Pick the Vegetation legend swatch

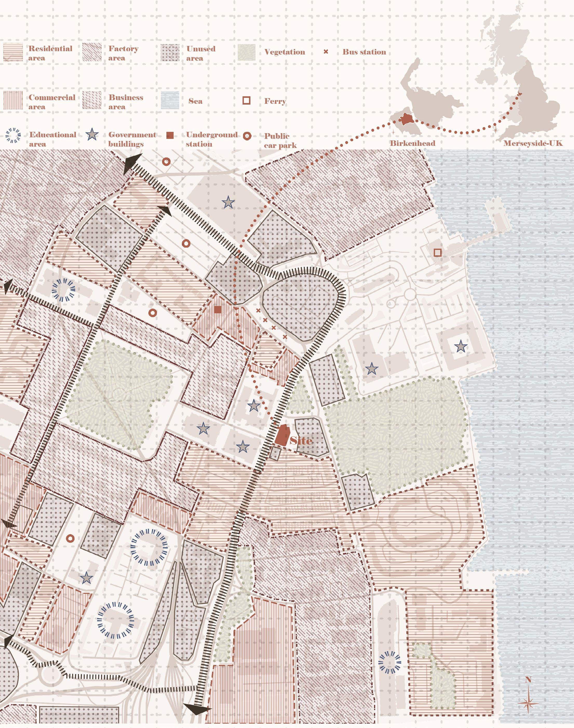tap(247, 53)
